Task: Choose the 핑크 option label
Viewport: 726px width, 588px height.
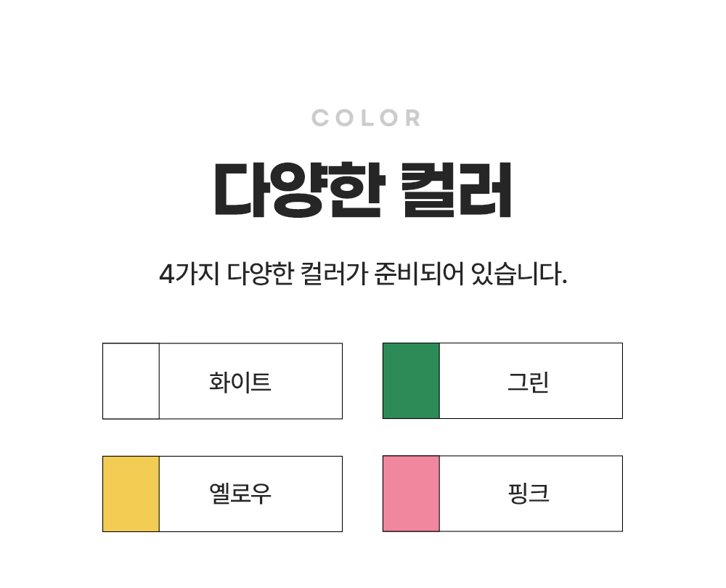Action: click(529, 493)
